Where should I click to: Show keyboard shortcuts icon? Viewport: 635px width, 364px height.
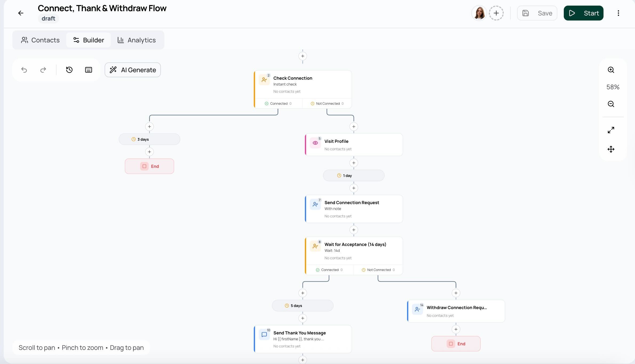coord(89,70)
